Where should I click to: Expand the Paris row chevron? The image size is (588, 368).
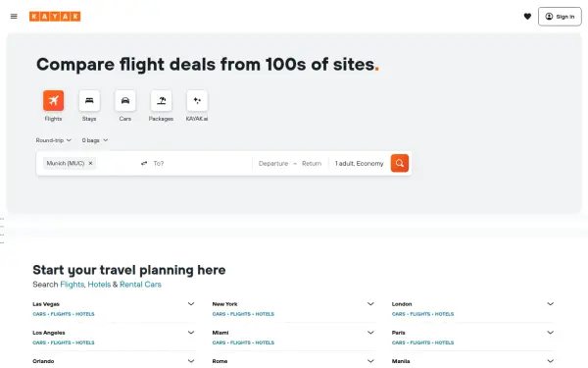coord(550,333)
